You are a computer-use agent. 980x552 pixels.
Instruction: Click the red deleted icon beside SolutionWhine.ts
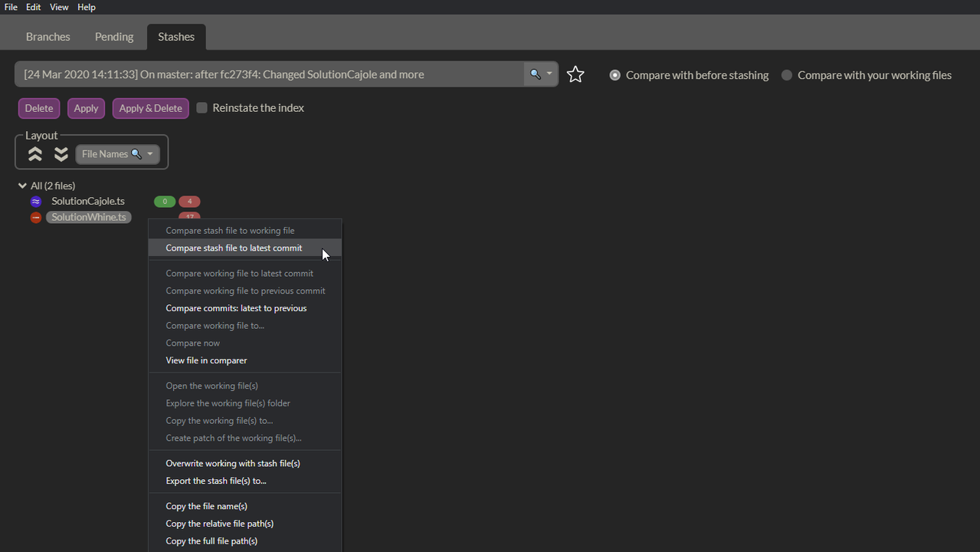click(36, 218)
